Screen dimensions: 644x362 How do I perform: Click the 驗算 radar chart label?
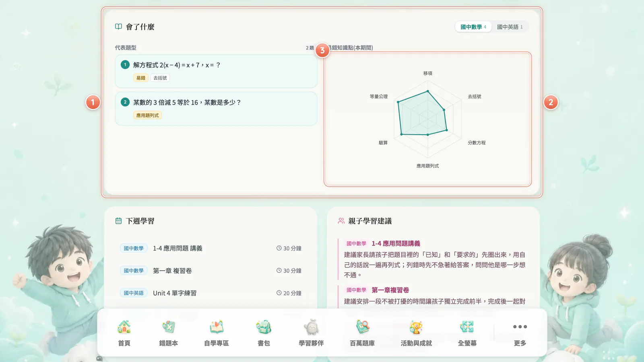click(x=383, y=143)
